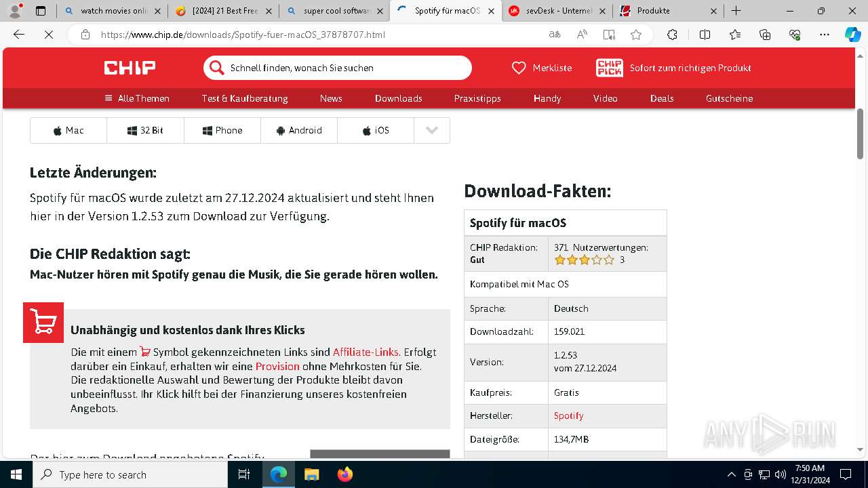Click the user star rating
This screenshot has height=488, width=868.
[584, 260]
